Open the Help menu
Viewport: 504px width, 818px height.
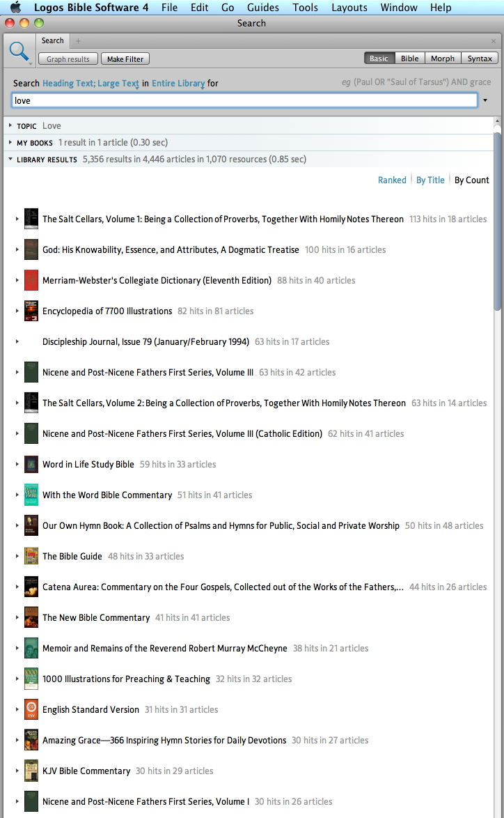point(441,7)
